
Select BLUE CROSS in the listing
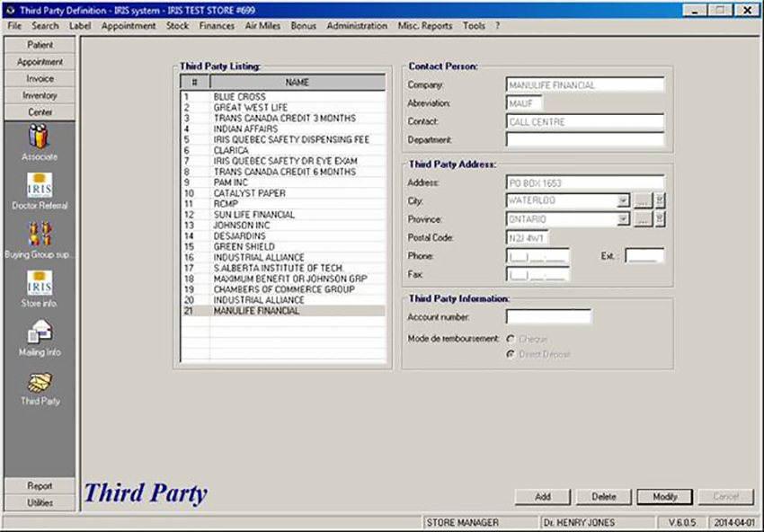point(283,96)
